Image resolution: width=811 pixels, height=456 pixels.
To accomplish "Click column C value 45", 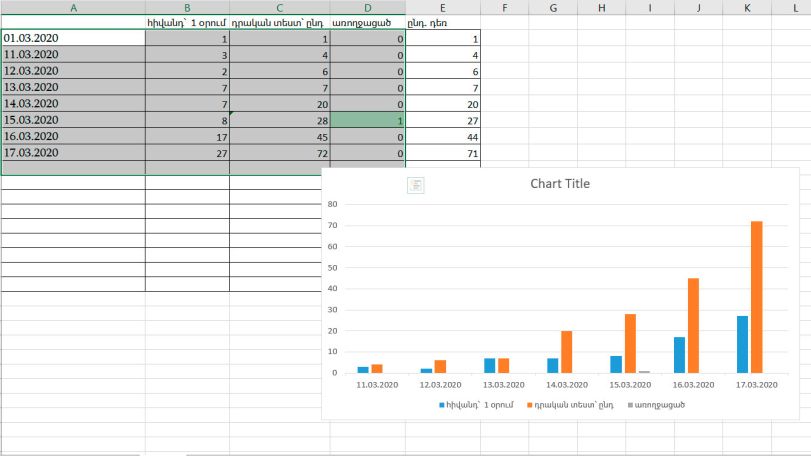I will tap(279, 136).
